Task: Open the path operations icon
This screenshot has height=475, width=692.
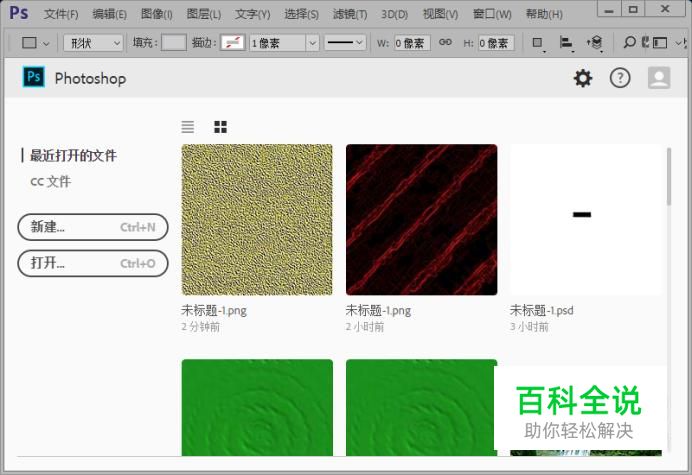Action: tap(538, 43)
